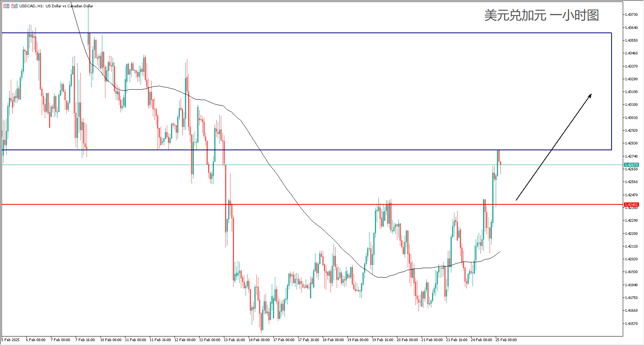
Task: Click the 19 Feb 16:00 time label
Action: coord(383,340)
